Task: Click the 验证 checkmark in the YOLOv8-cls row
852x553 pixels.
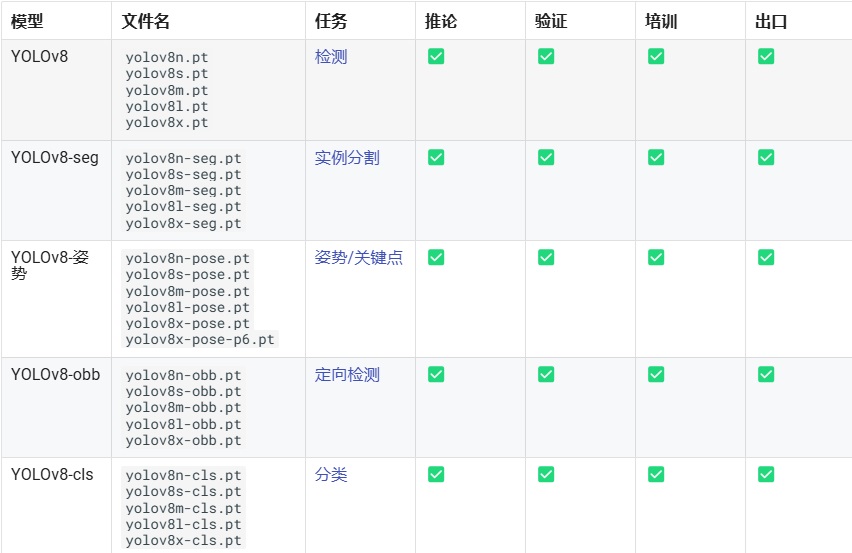Action: pos(546,474)
